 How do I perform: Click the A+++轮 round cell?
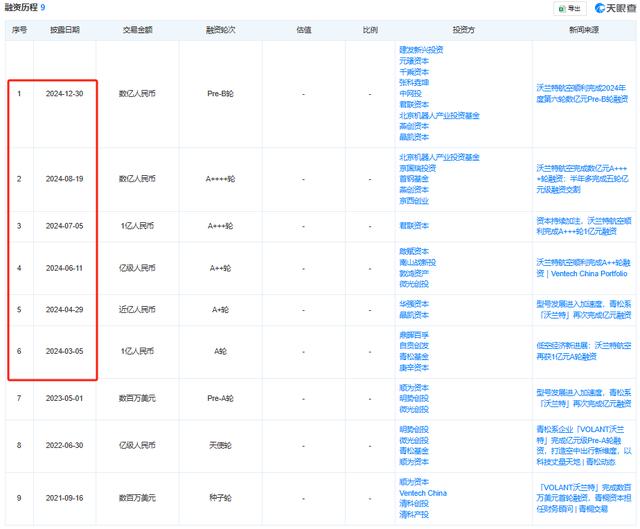220,226
